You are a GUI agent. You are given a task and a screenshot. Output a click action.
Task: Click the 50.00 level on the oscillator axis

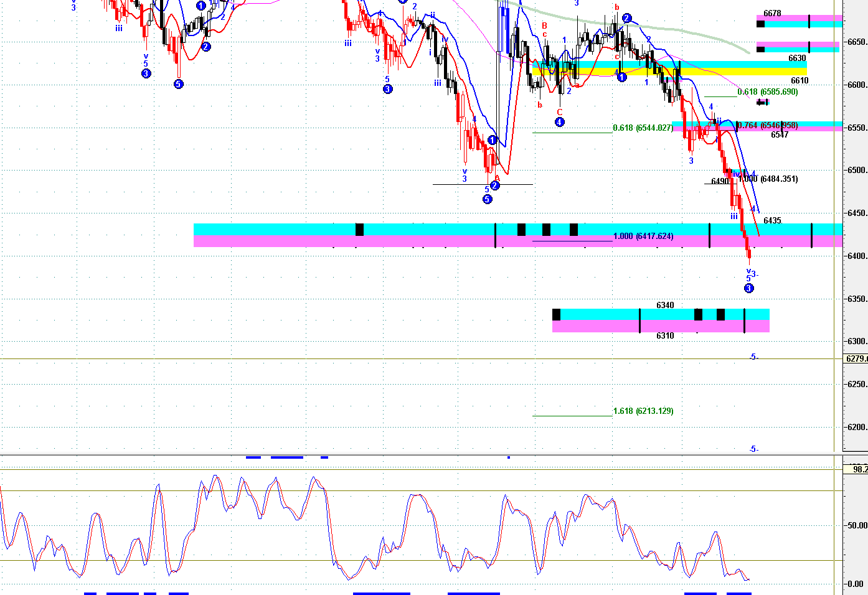(856, 525)
